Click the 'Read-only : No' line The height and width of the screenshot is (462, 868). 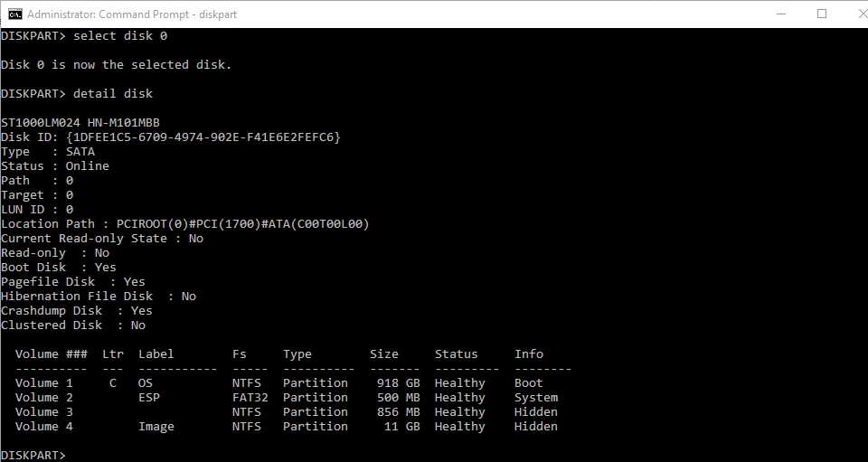point(55,253)
